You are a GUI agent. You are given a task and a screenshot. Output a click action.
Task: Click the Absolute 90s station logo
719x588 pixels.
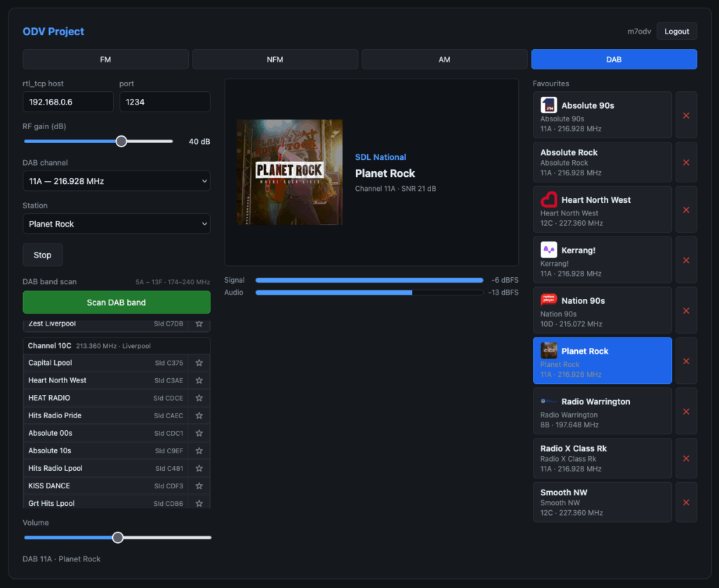548,105
